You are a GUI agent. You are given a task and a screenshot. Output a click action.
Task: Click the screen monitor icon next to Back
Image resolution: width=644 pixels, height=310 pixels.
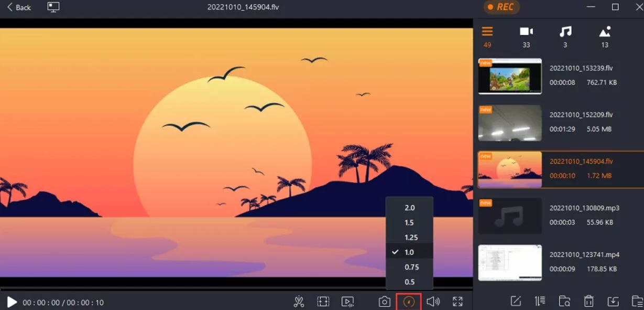[53, 7]
